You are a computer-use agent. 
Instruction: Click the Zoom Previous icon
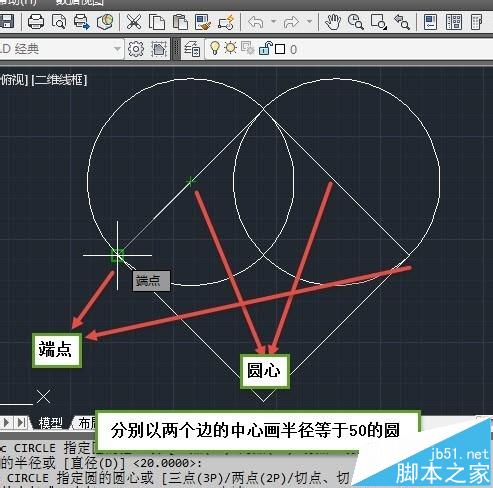(x=402, y=22)
